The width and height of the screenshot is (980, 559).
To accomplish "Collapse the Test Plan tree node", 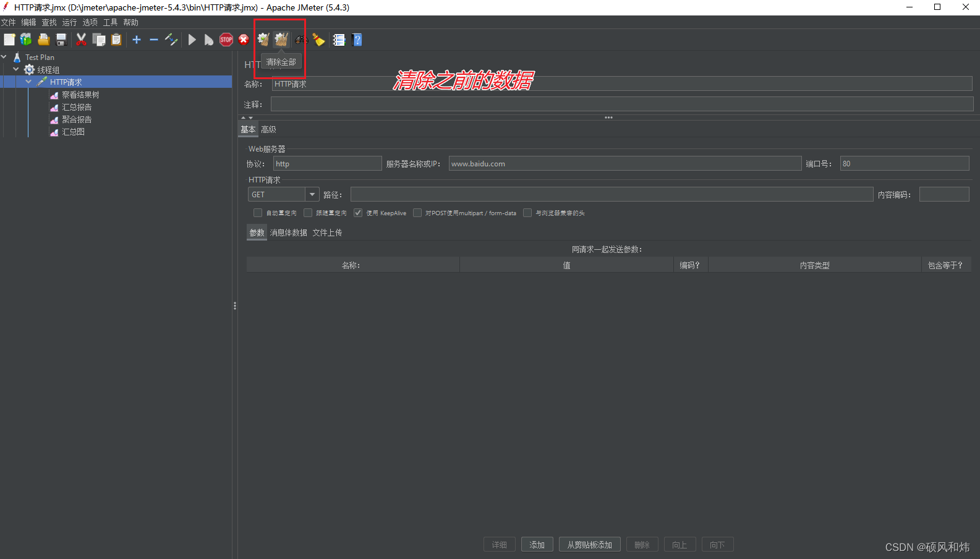I will [x=4, y=57].
